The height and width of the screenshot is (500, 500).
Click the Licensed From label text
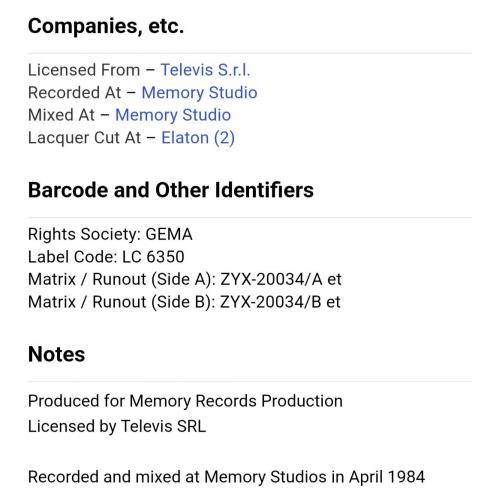pos(84,70)
